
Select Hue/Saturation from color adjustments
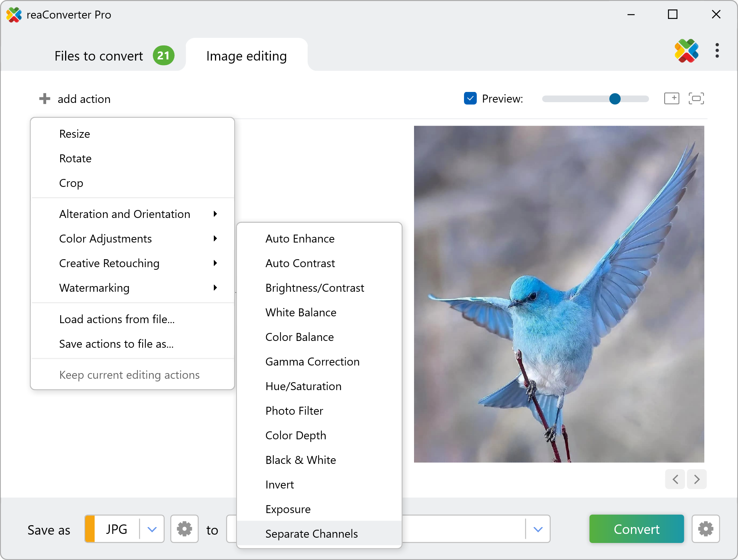(304, 386)
